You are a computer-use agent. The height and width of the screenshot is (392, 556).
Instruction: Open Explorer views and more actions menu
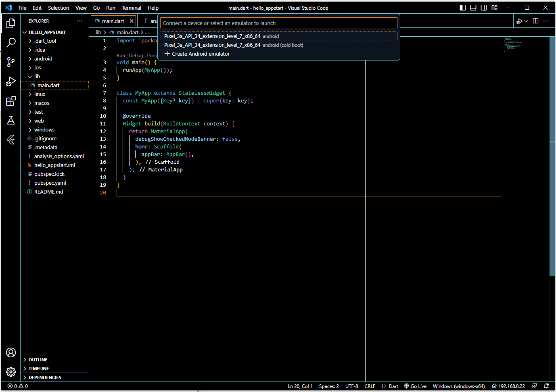click(79, 21)
